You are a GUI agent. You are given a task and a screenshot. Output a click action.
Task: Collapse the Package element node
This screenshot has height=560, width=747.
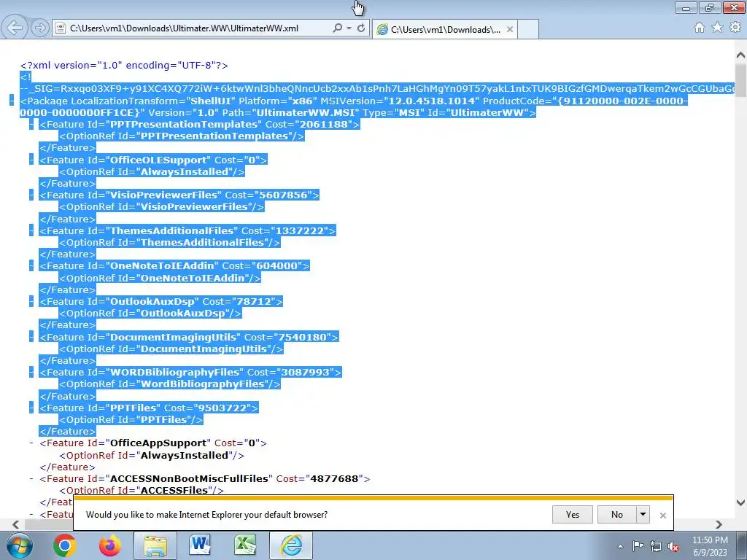[12, 101]
